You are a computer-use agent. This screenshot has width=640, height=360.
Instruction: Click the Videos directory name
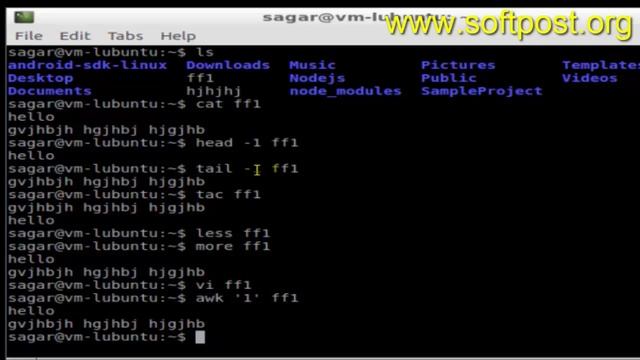[x=589, y=78]
